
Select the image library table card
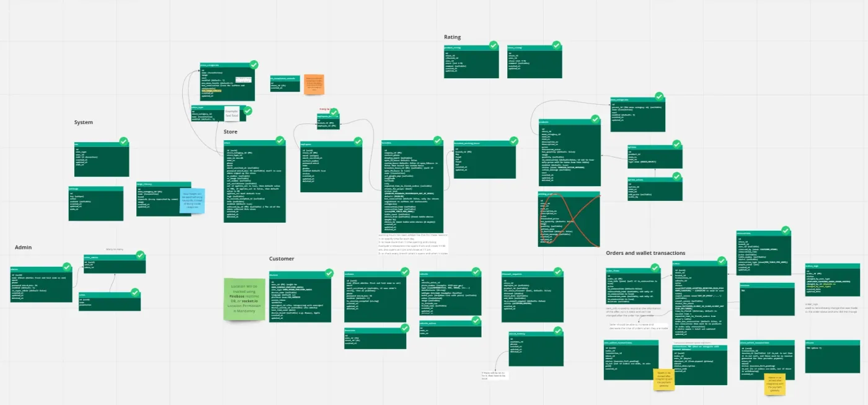(164, 199)
